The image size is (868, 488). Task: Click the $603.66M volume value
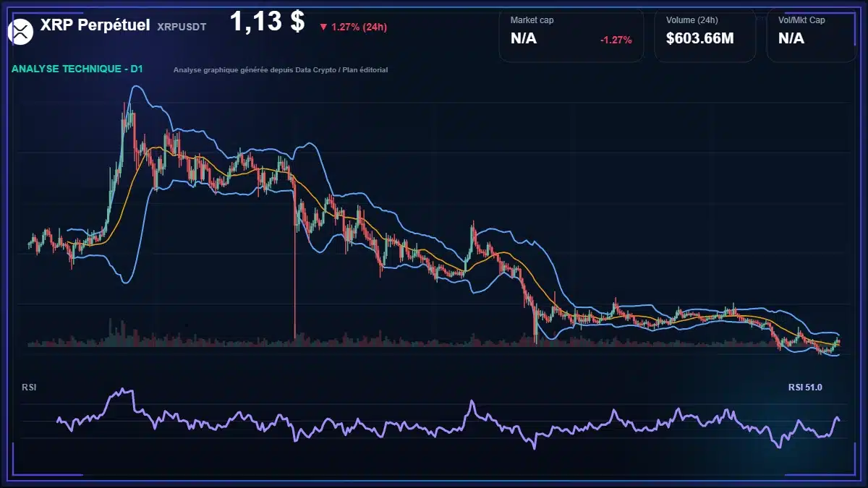click(x=700, y=38)
